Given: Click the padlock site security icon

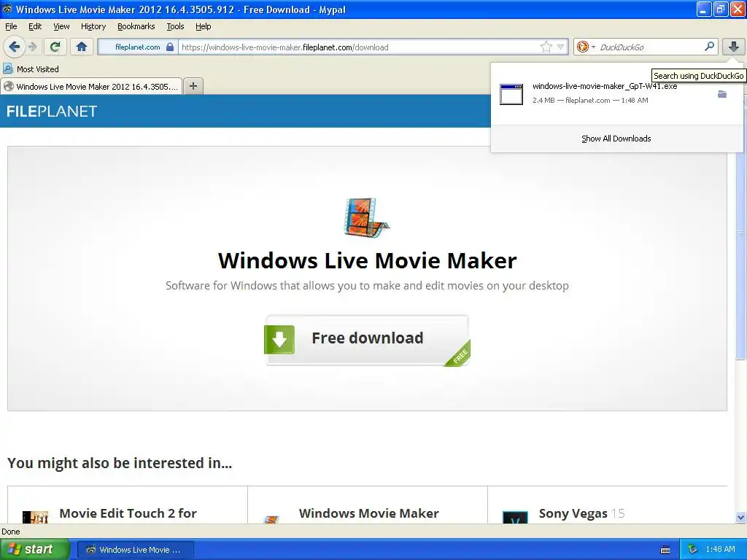Looking at the screenshot, I should pos(169,47).
